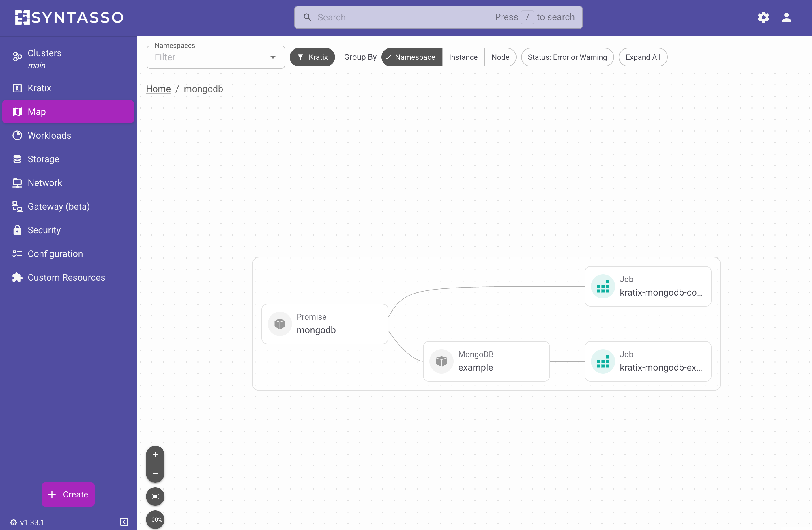812x530 pixels.
Task: Click the Storage database icon
Action: (x=17, y=159)
